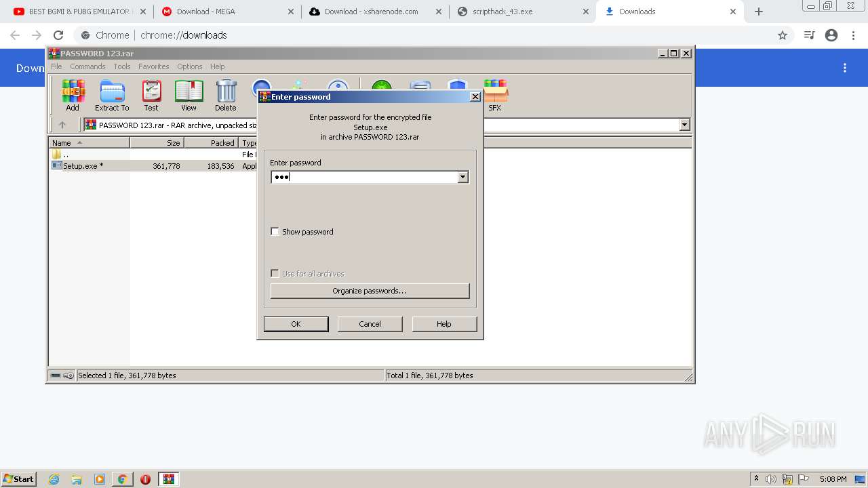Image resolution: width=868 pixels, height=488 pixels.
Task: Click the View toolbar icon
Action: [x=189, y=95]
